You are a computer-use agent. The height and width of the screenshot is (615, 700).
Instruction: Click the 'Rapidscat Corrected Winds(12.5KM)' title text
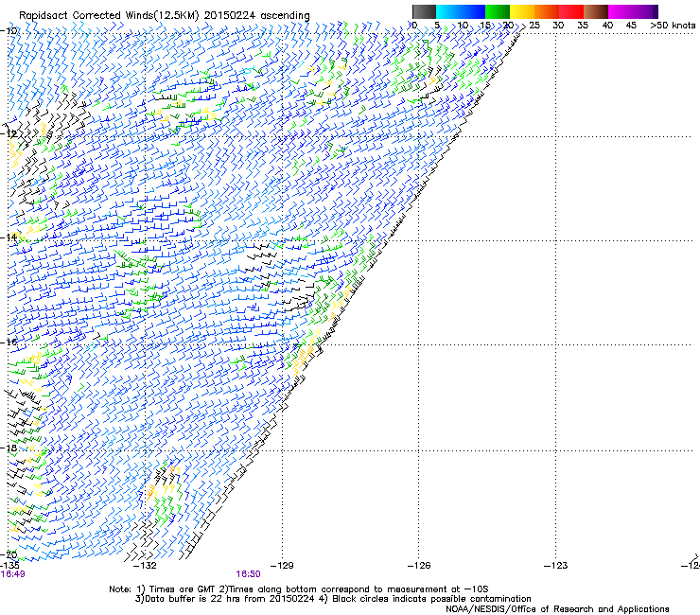point(109,16)
